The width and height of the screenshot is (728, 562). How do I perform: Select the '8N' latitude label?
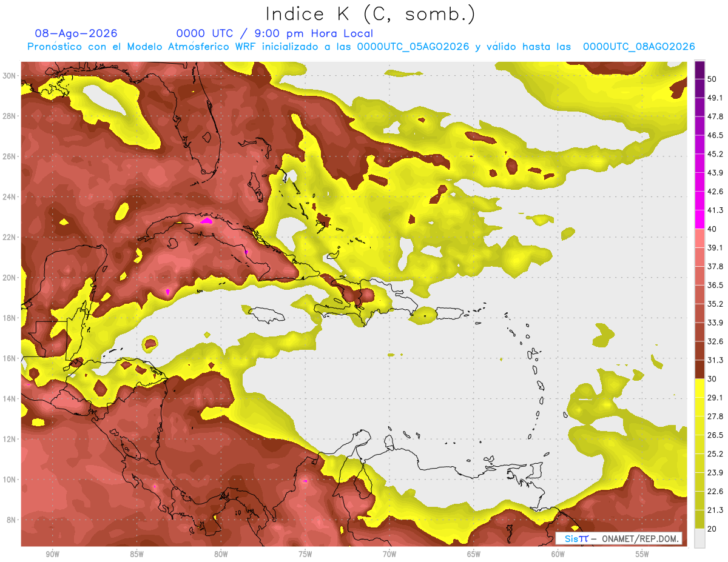point(12,520)
